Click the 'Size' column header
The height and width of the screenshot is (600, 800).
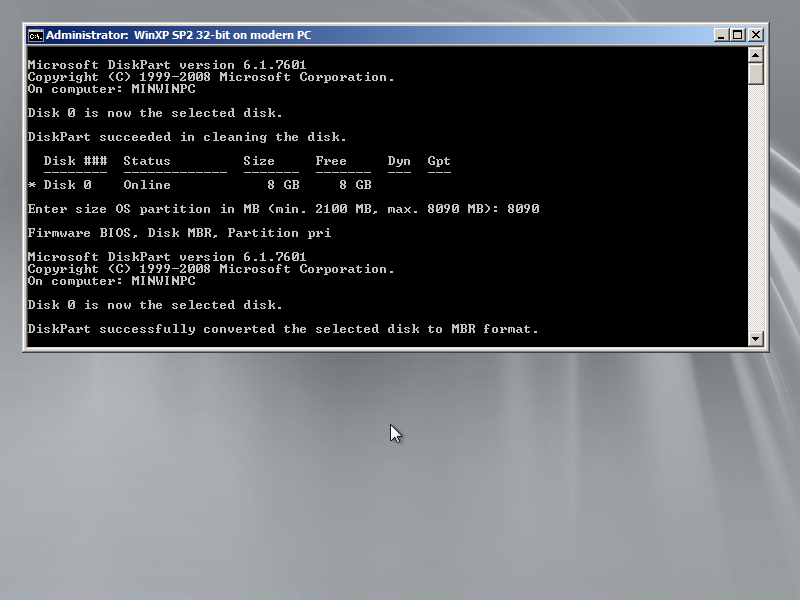259,161
